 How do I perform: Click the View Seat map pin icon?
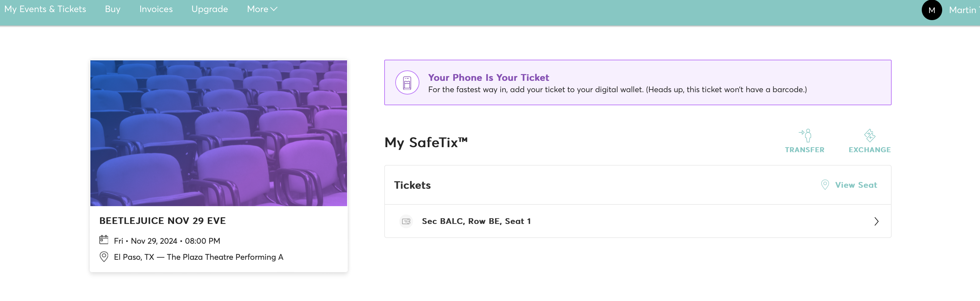(824, 185)
